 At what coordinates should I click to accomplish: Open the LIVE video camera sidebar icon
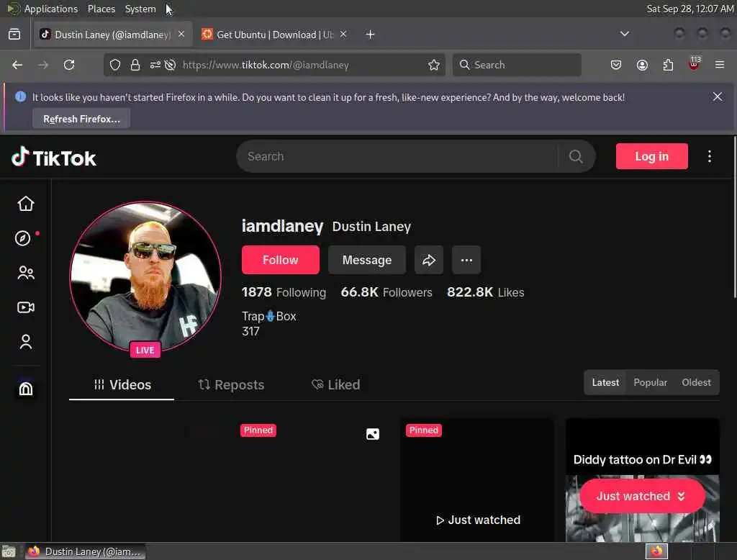pyautogui.click(x=26, y=307)
